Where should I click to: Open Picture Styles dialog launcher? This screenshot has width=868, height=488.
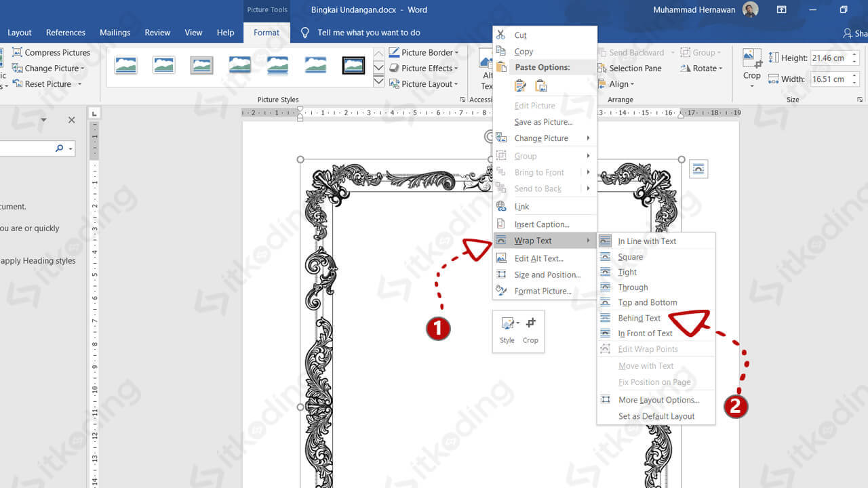pos(462,100)
